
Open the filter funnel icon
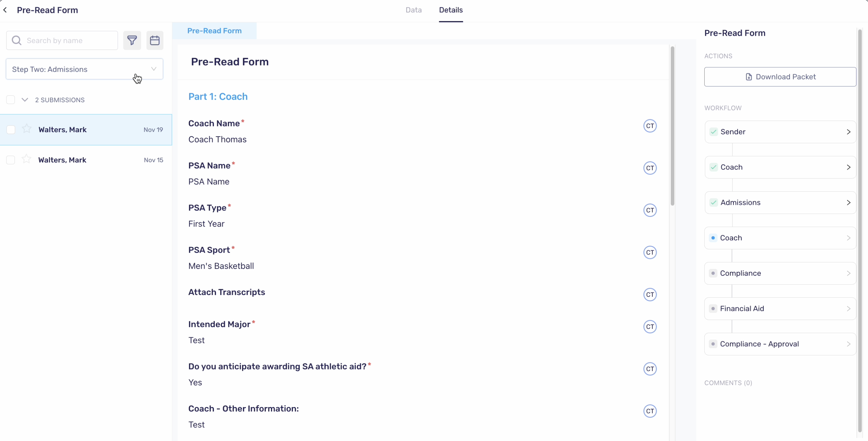tap(132, 41)
